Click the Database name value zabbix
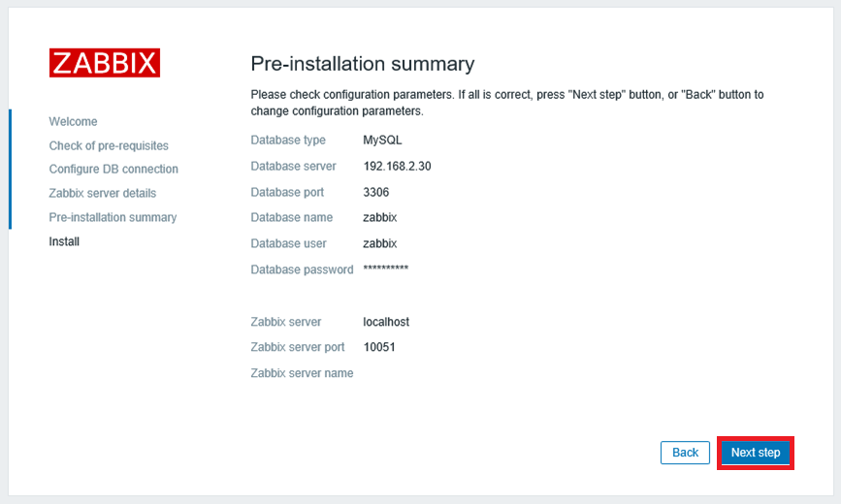The image size is (841, 504). (379, 217)
